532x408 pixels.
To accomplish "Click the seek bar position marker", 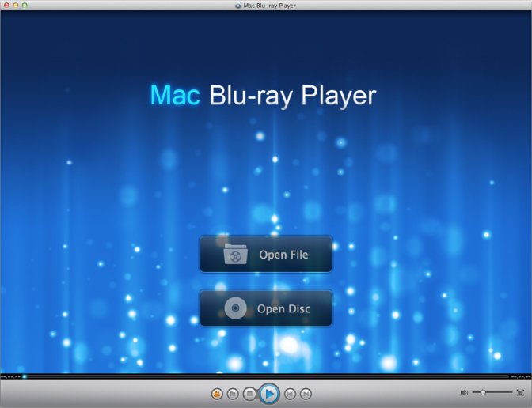I will pos(24,376).
